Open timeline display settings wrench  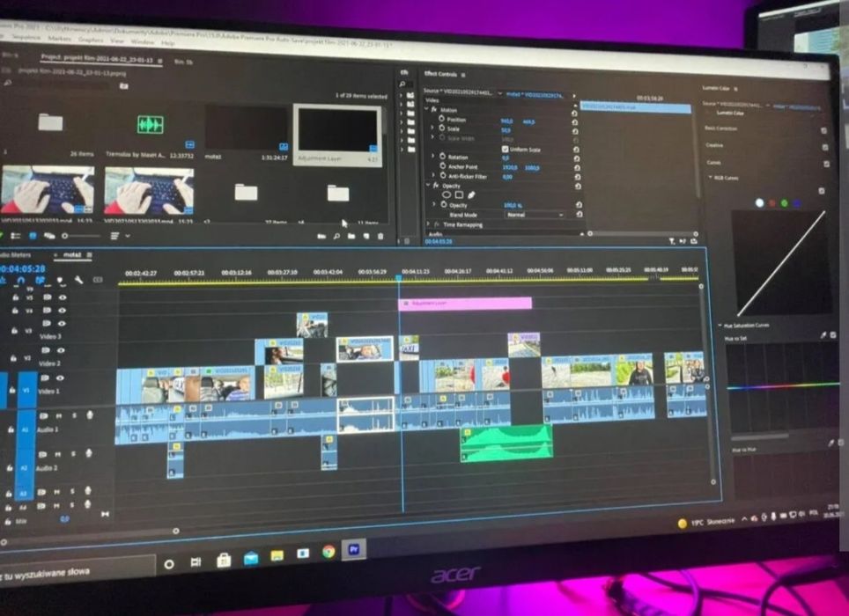[x=78, y=280]
